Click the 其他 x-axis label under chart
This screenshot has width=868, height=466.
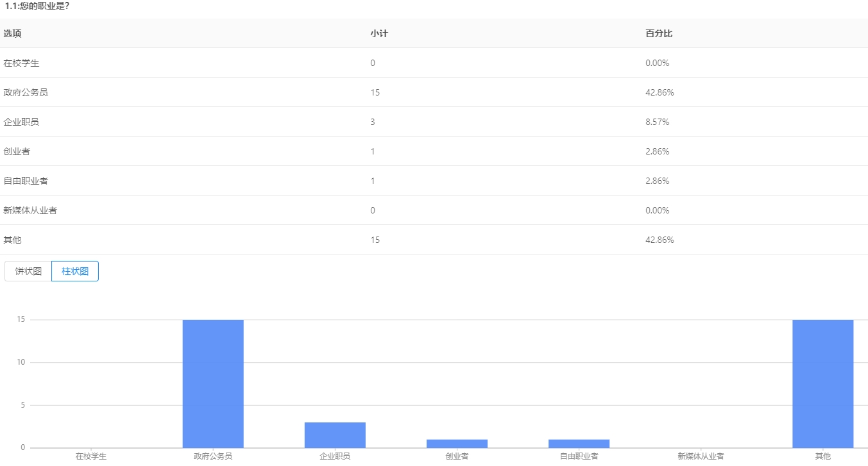tap(822, 456)
